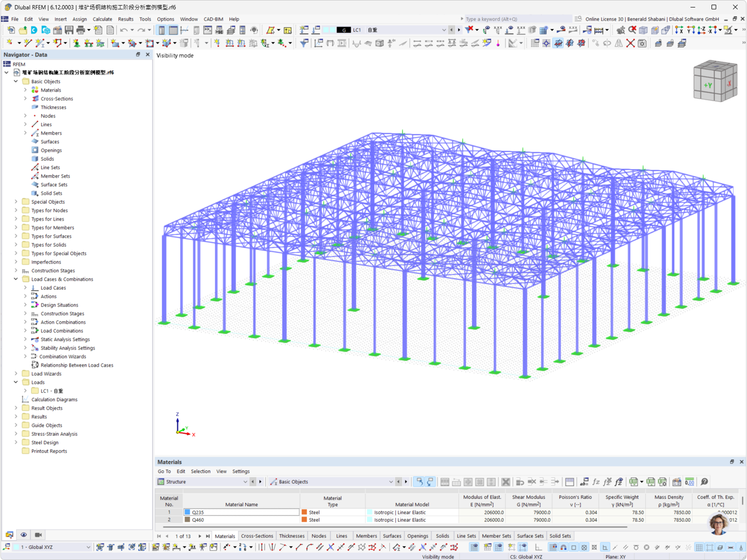Select the Mirror Model icon

pos(619,43)
